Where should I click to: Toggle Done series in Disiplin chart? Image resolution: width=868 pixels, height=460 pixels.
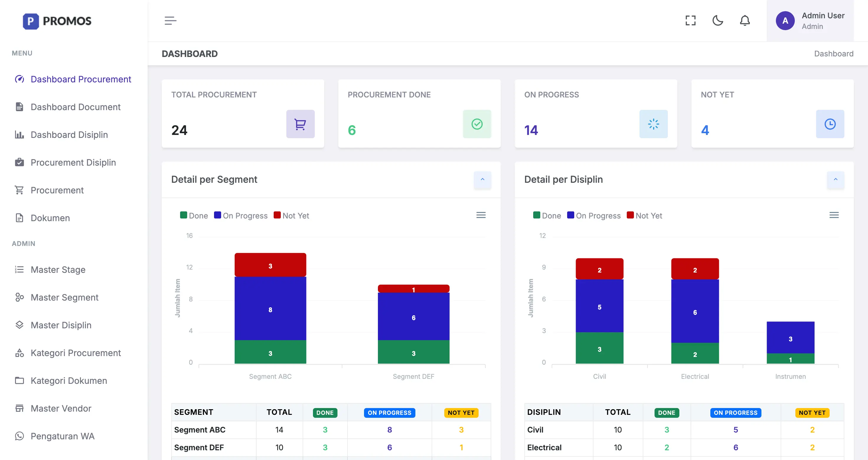tap(547, 216)
